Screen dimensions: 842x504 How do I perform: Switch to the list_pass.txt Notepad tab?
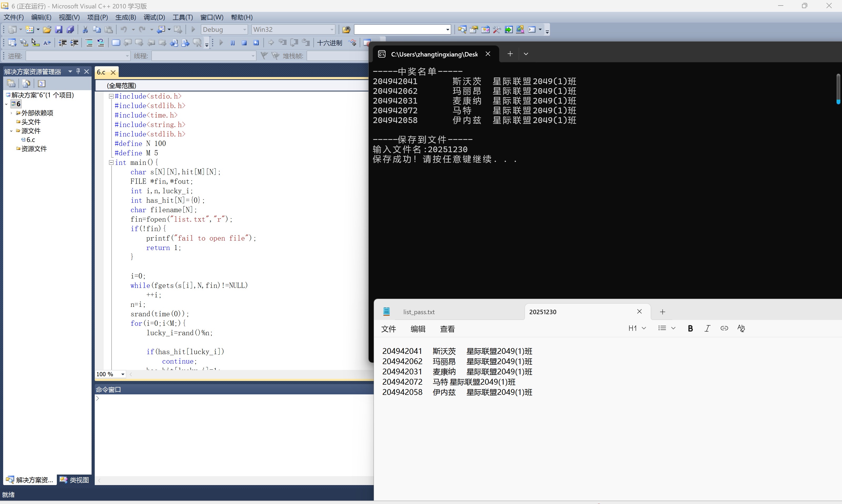point(419,312)
